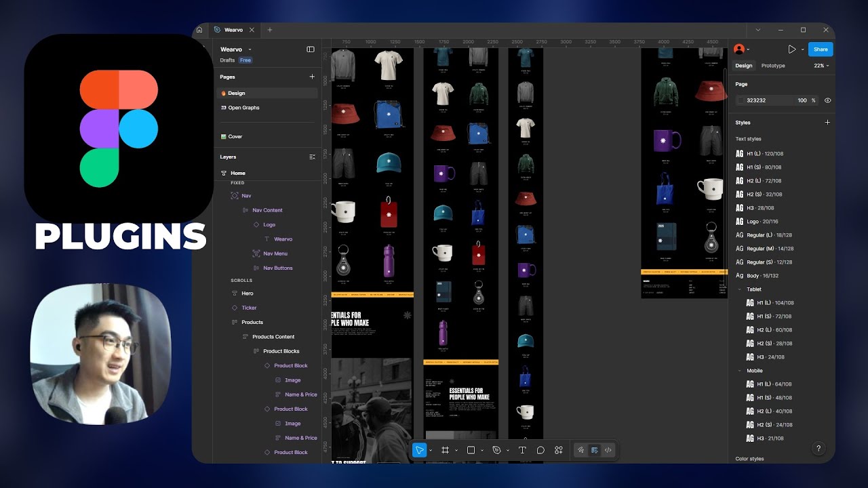Image resolution: width=868 pixels, height=488 pixels.
Task: Select the Rectangle shape tool
Action: tap(471, 450)
